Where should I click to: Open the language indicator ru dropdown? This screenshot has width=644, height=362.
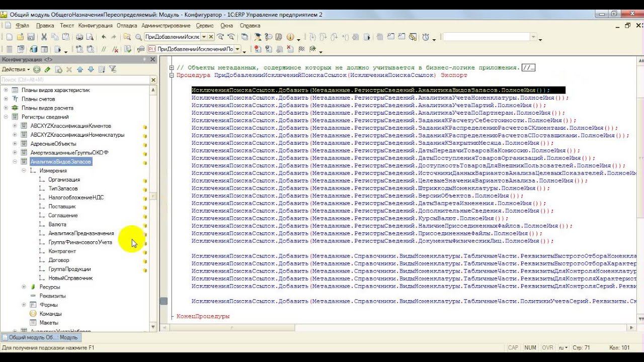pyautogui.click(x=564, y=347)
